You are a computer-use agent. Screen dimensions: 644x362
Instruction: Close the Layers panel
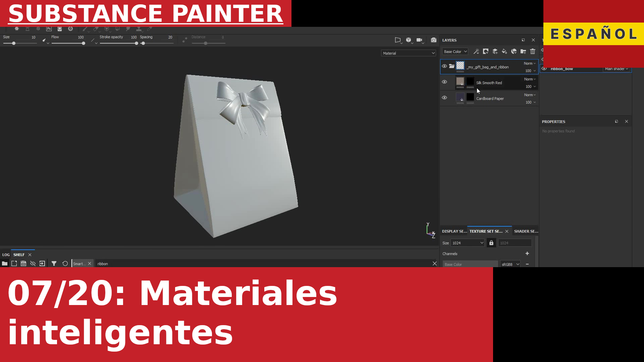pyautogui.click(x=533, y=40)
